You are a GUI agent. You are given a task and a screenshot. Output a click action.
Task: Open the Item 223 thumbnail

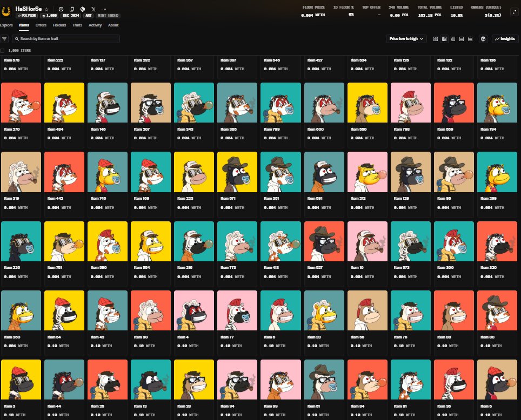point(194,172)
